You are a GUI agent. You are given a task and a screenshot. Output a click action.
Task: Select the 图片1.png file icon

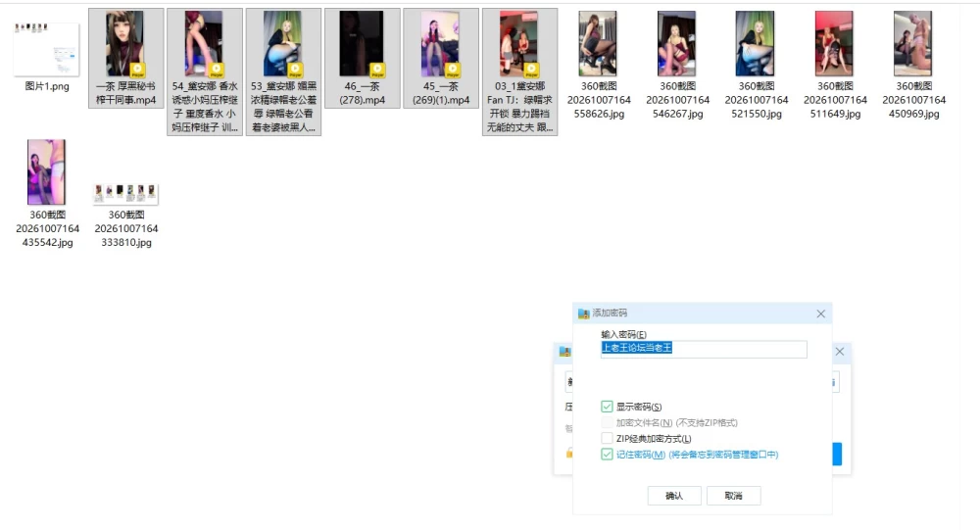(46, 49)
